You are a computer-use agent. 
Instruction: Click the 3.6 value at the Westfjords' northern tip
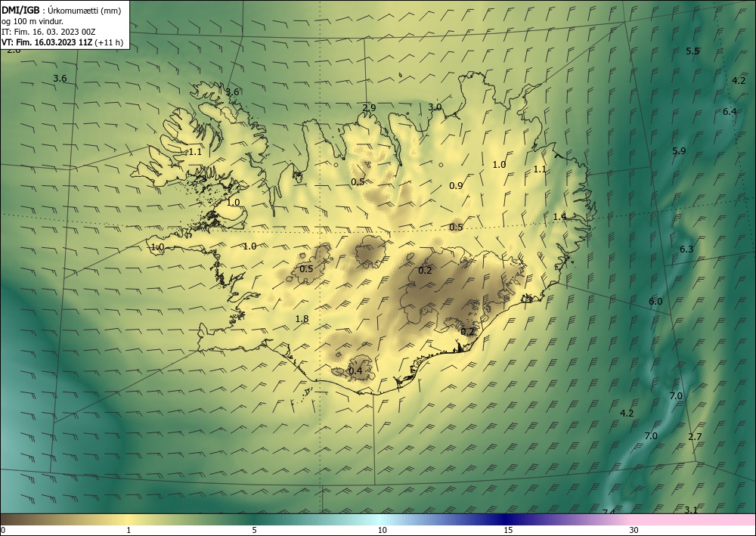pyautogui.click(x=232, y=91)
